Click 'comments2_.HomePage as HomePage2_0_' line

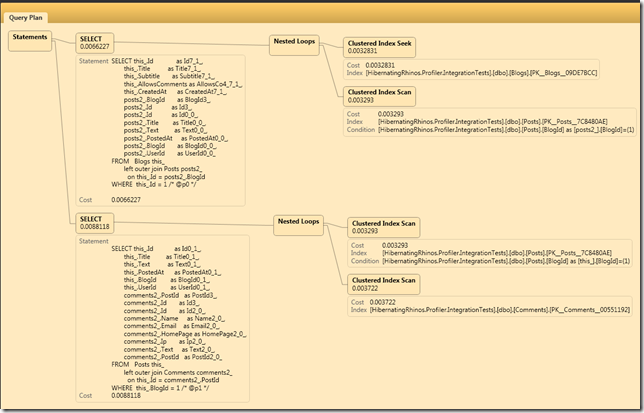(185, 334)
